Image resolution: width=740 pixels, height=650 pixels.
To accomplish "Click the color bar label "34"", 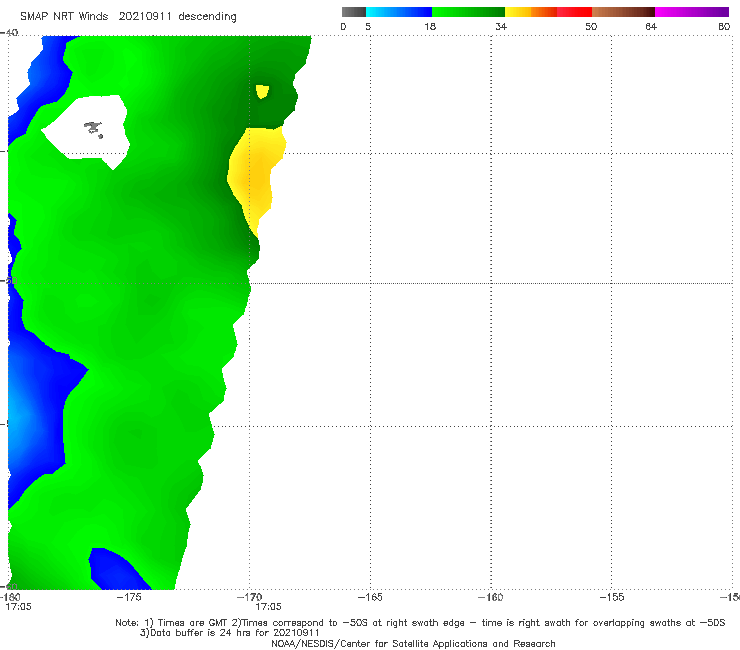I will coord(501,27).
